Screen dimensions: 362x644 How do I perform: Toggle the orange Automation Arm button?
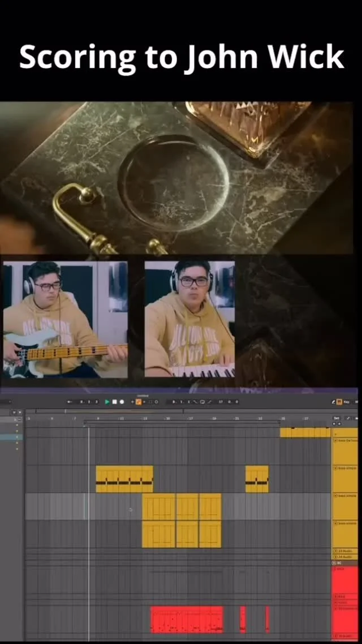pos(139,402)
